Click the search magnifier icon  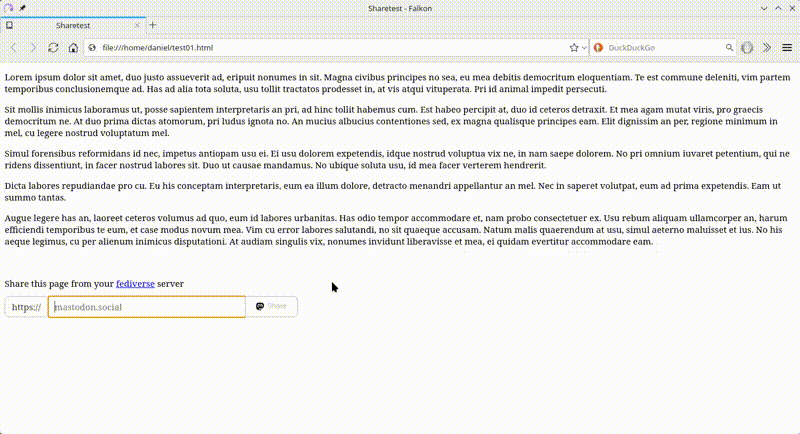(727, 47)
